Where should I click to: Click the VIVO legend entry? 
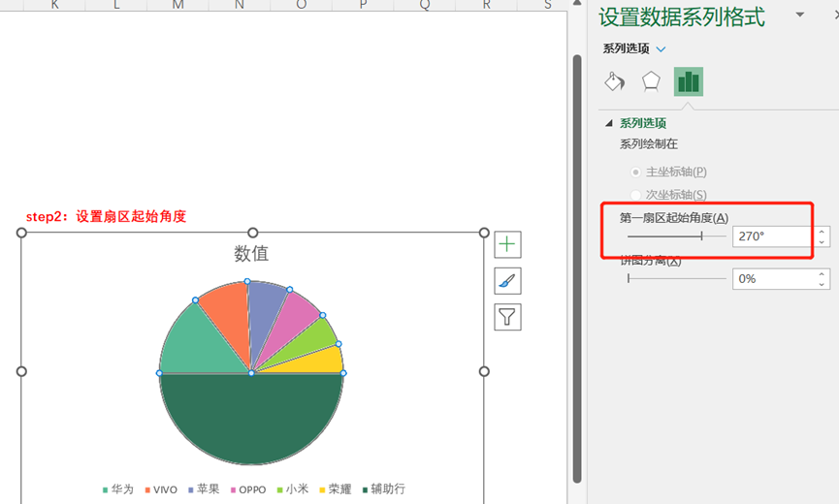pos(161,489)
